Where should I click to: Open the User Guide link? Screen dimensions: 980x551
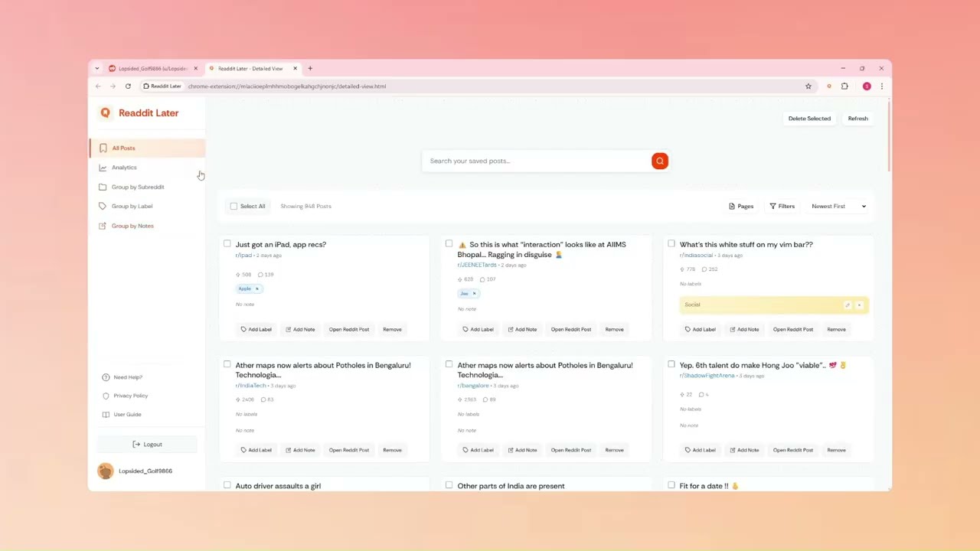(x=122, y=414)
